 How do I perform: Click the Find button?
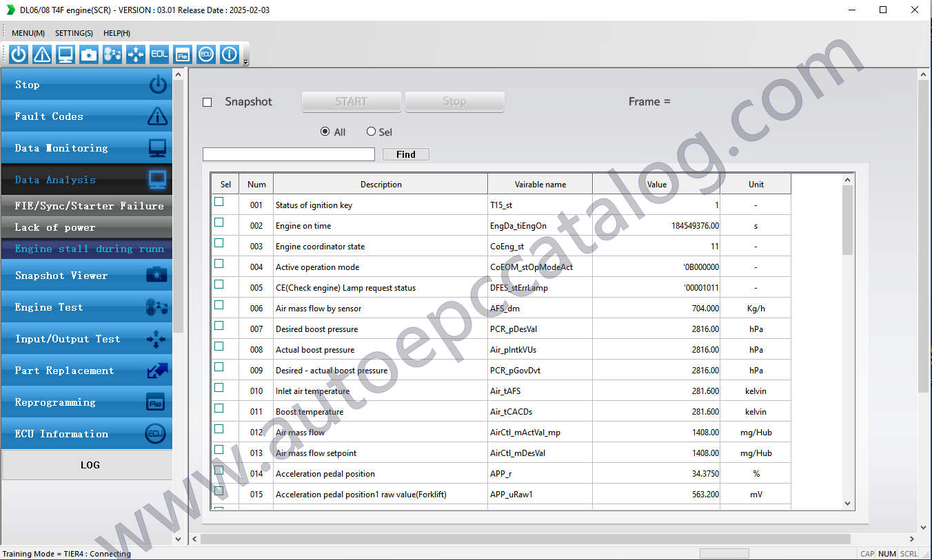coord(405,154)
